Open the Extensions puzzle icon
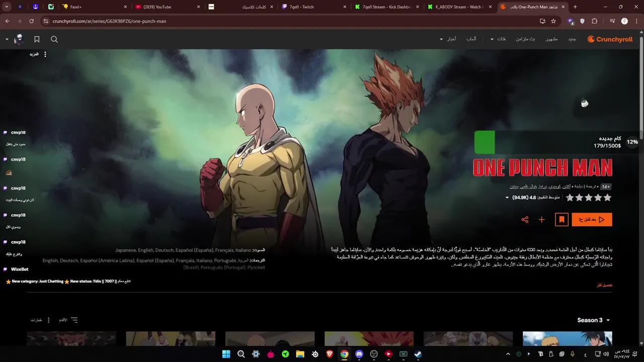 [x=595, y=21]
